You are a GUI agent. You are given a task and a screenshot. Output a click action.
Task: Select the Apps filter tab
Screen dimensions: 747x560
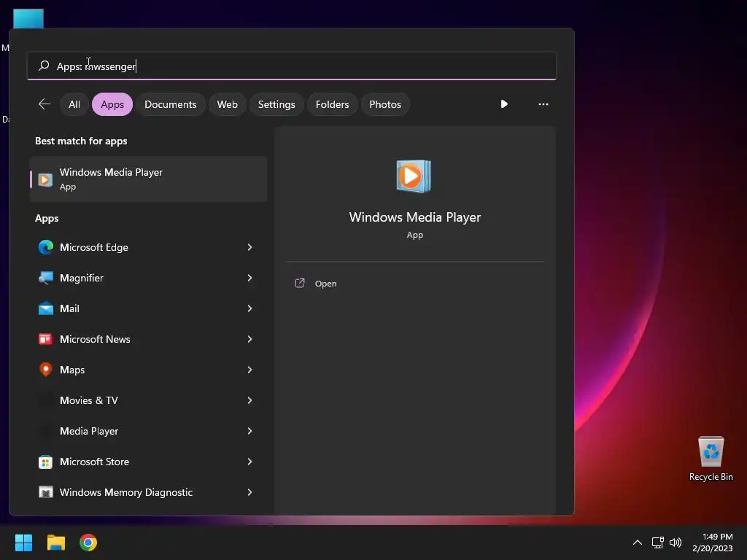pyautogui.click(x=112, y=104)
